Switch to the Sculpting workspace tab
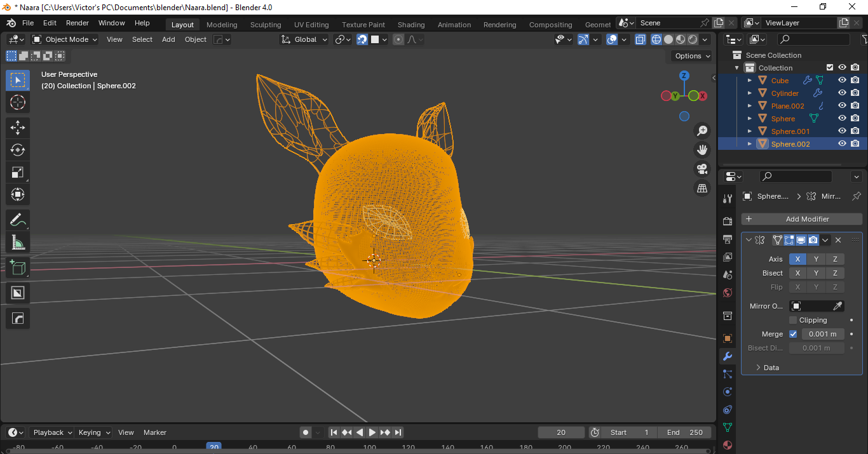Viewport: 868px width, 454px height. (x=266, y=25)
